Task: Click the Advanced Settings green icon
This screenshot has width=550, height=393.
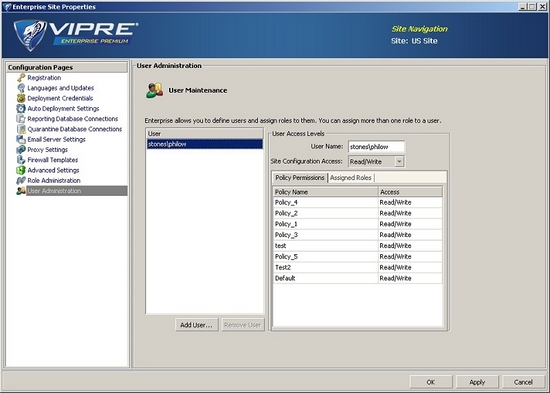Action: pyautogui.click(x=21, y=170)
